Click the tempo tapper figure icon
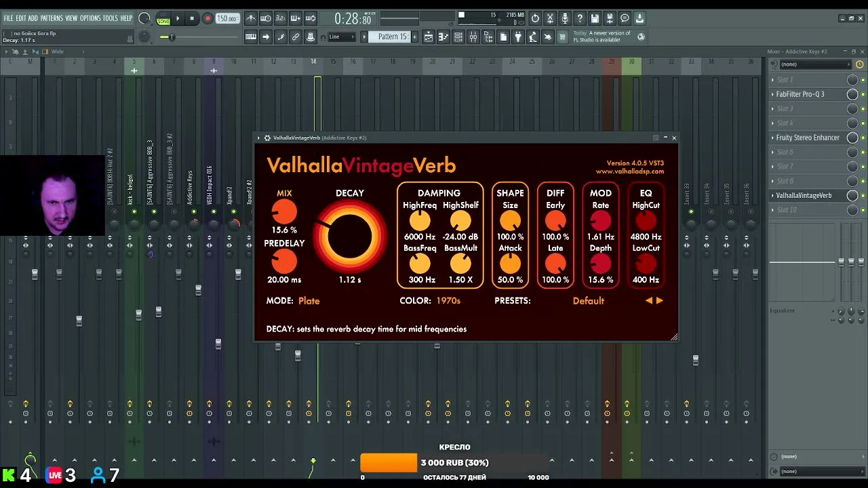868x488 pixels. coord(533,37)
